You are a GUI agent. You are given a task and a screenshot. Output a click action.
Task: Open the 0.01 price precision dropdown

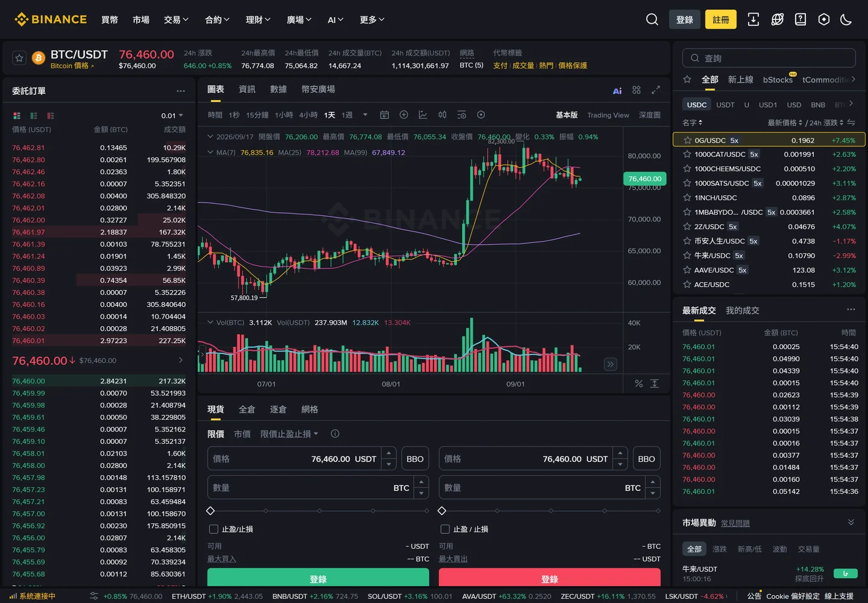[172, 116]
